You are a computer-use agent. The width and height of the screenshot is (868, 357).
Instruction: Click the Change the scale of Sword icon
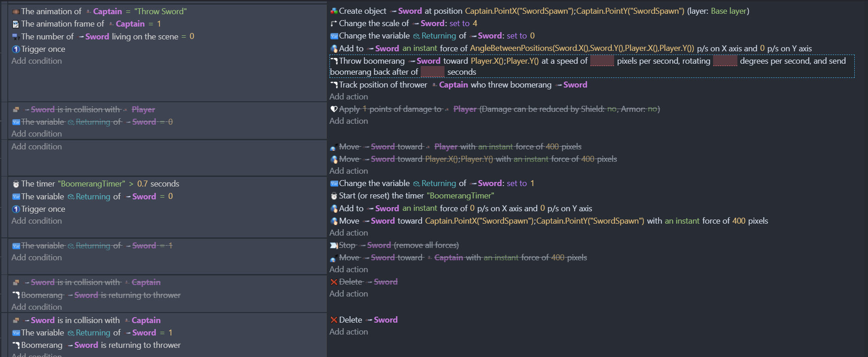point(334,23)
